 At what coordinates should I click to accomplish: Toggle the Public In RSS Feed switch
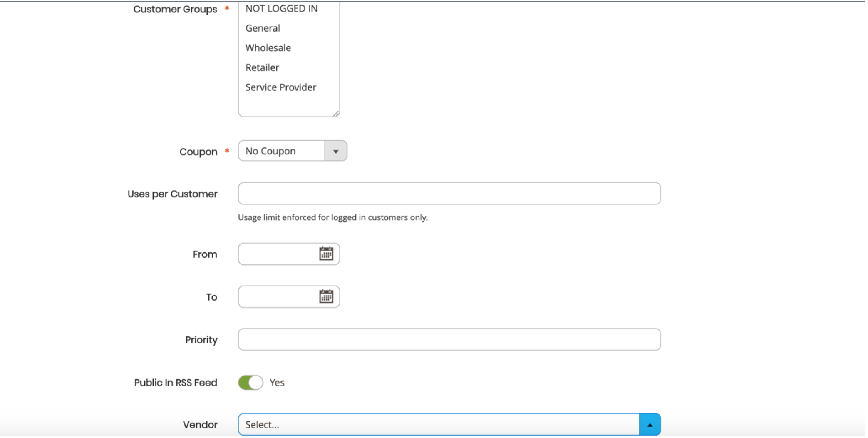coord(250,382)
